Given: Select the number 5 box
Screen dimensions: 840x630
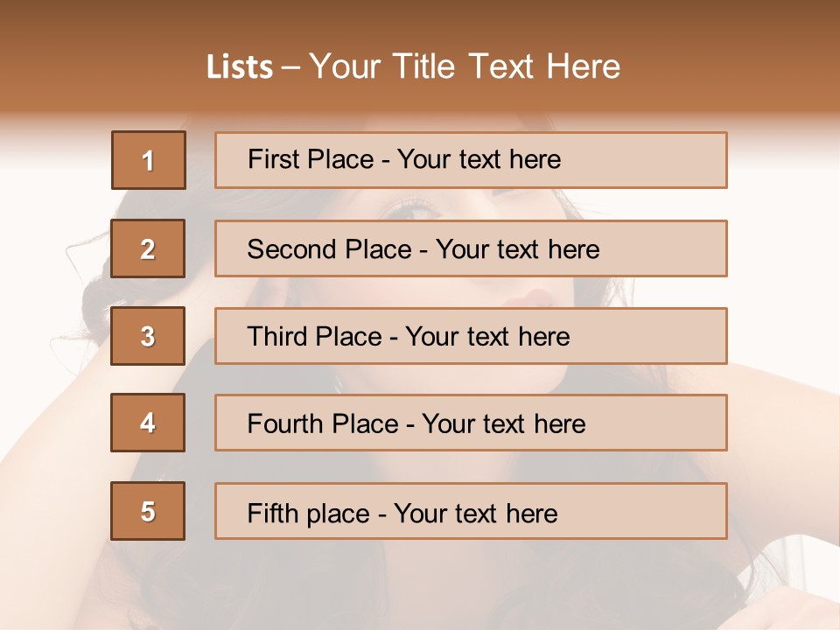Looking at the screenshot, I should [148, 511].
